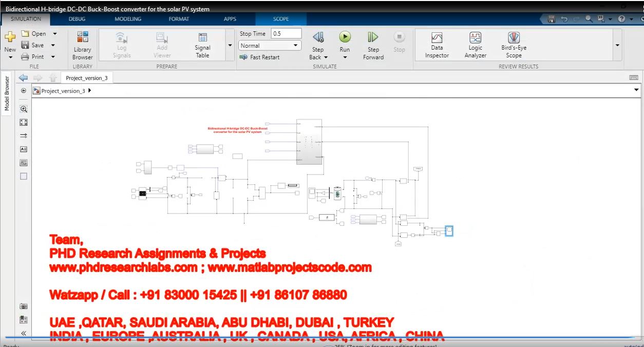Expand the Print dropdown arrow

[x=53, y=57]
